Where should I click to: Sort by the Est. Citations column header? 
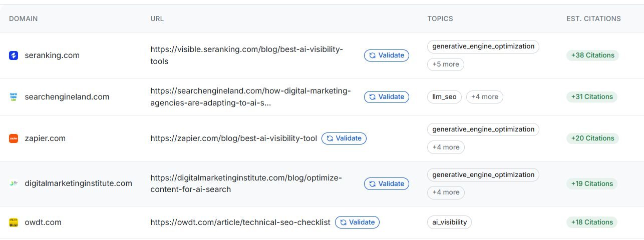[593, 18]
